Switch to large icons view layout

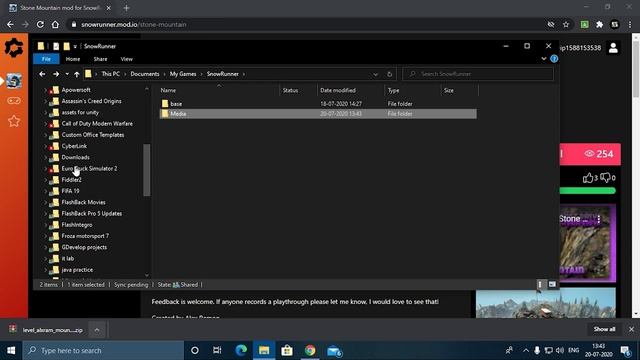point(552,284)
